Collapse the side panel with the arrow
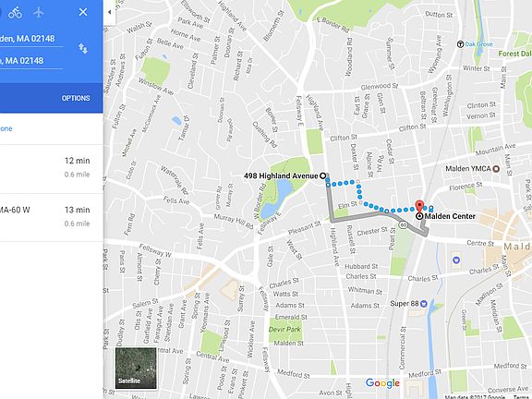 click(x=110, y=12)
